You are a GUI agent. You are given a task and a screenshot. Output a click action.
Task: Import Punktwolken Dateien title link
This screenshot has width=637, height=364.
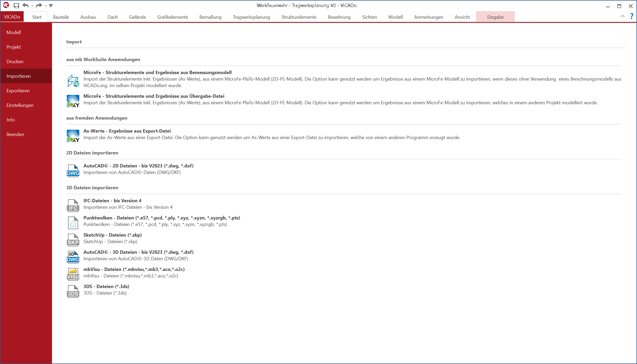(x=162, y=218)
